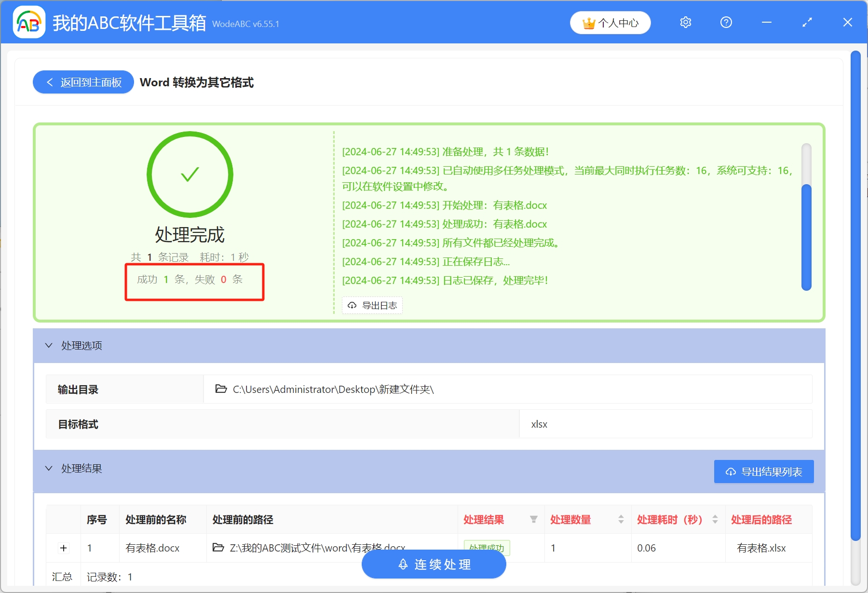Click the green success checkmark circle

tap(190, 175)
